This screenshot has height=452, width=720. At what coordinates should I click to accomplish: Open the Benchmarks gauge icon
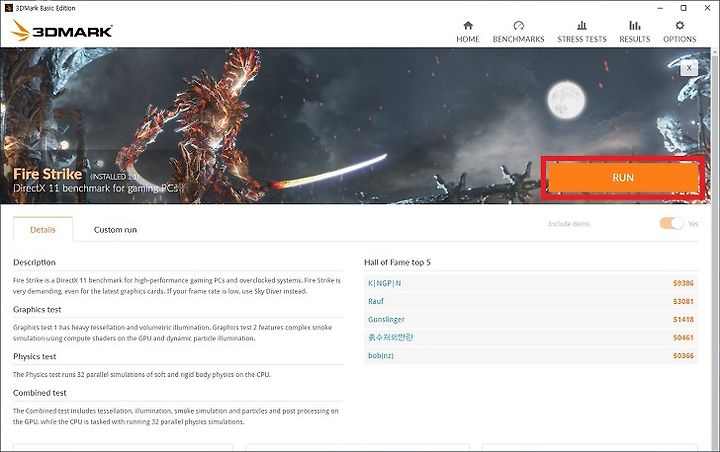click(518, 25)
